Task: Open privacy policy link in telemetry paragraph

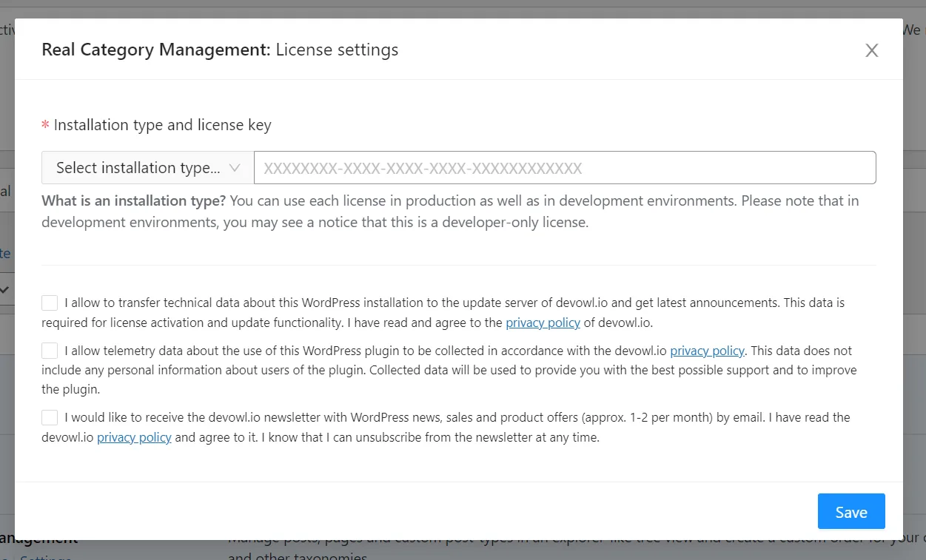Action: 707,351
